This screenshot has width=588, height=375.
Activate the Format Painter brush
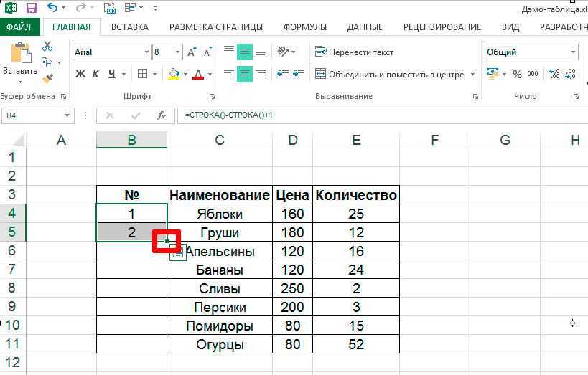pos(47,78)
